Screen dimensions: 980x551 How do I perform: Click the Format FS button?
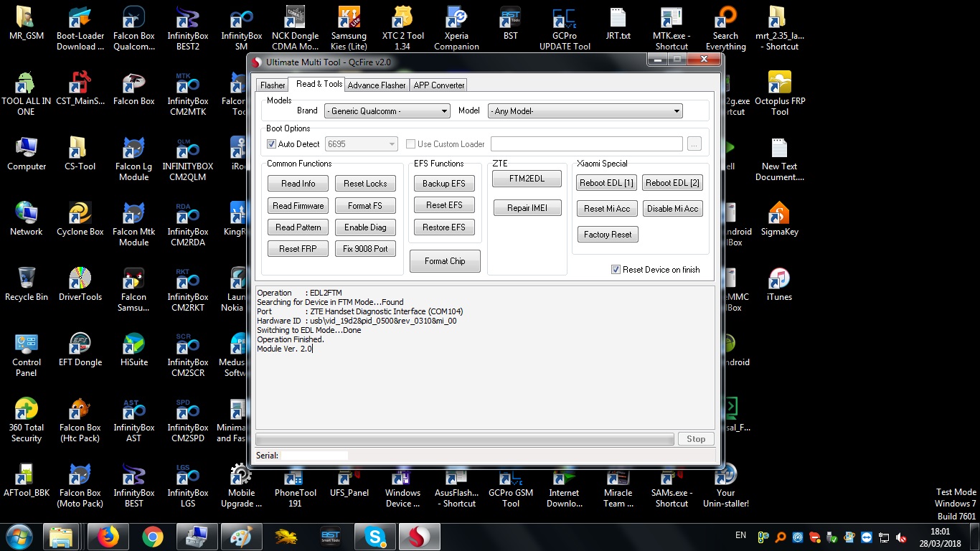365,206
